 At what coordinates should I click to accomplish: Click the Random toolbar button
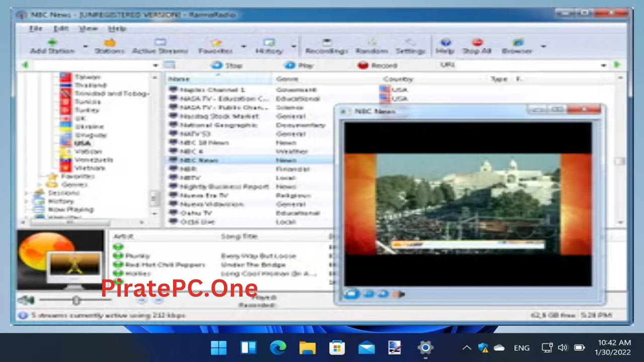pos(371,46)
